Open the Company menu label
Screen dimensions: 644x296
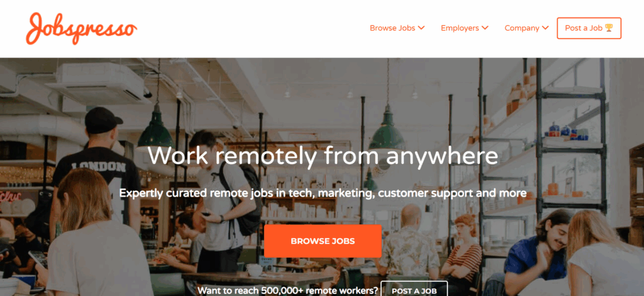tap(521, 28)
